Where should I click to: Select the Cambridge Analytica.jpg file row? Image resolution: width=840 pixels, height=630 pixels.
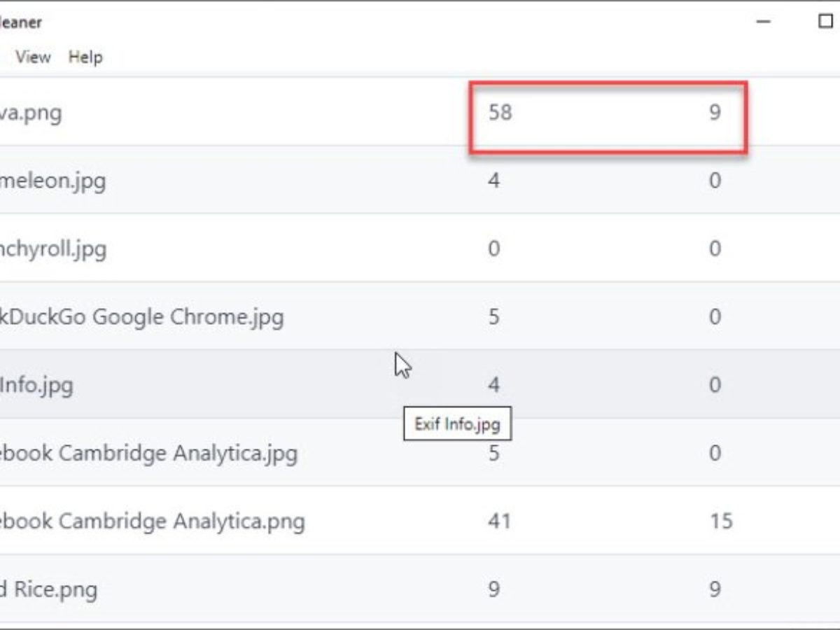[x=148, y=453]
